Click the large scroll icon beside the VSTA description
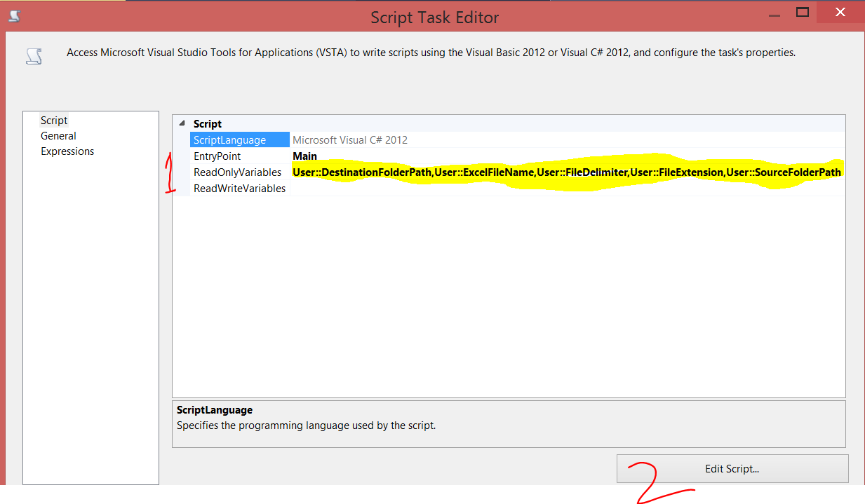865x504 pixels. click(34, 55)
